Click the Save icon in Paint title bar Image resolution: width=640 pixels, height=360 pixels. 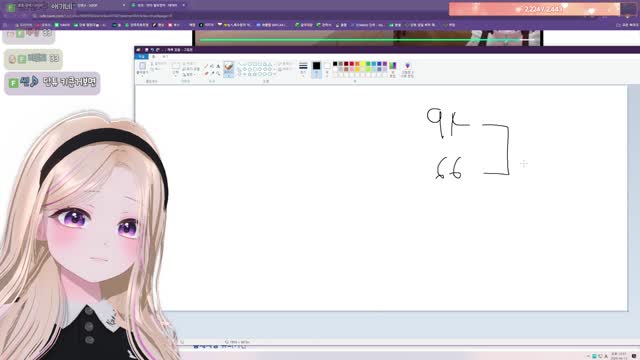[x=146, y=50]
